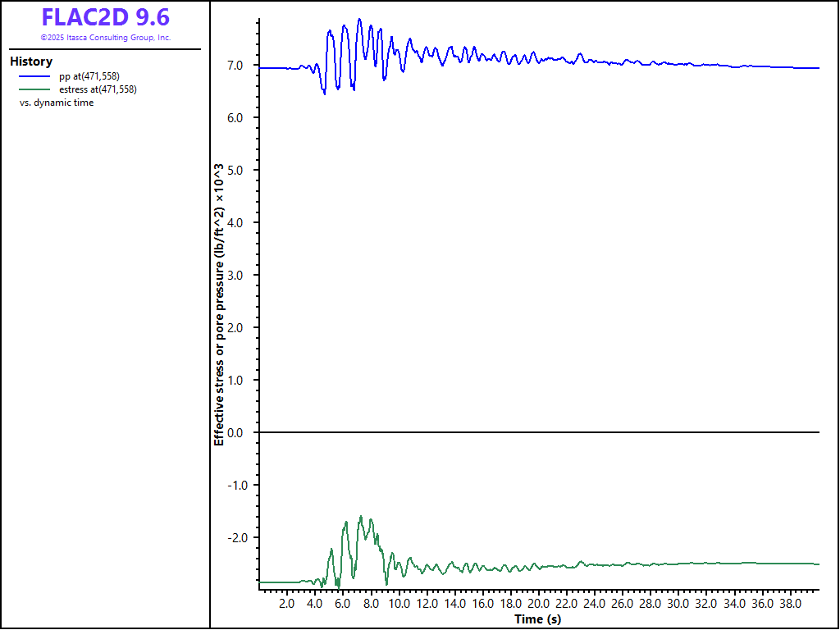The height and width of the screenshot is (630, 840).
Task: Click the 2.0 tick label on time axis
Action: [x=287, y=604]
